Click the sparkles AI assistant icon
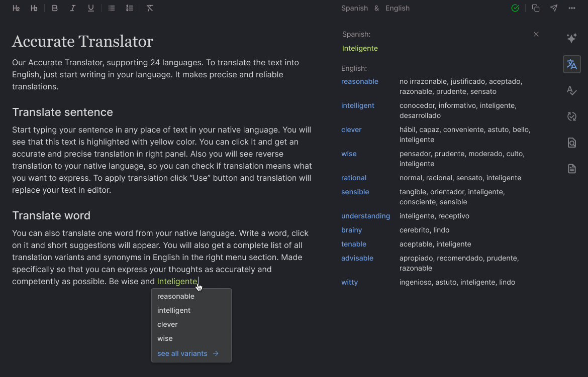 [x=572, y=38]
